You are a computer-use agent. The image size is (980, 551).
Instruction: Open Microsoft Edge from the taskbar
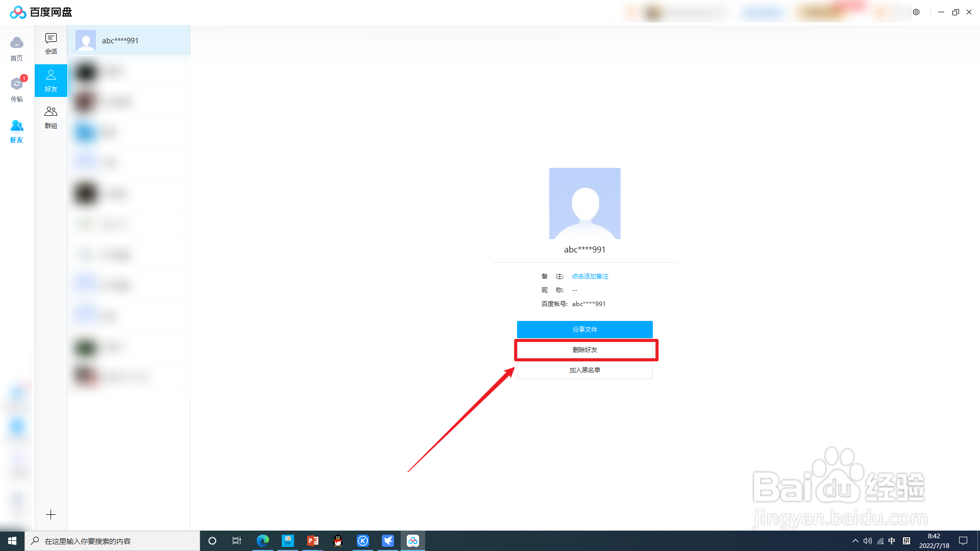pos(263,541)
